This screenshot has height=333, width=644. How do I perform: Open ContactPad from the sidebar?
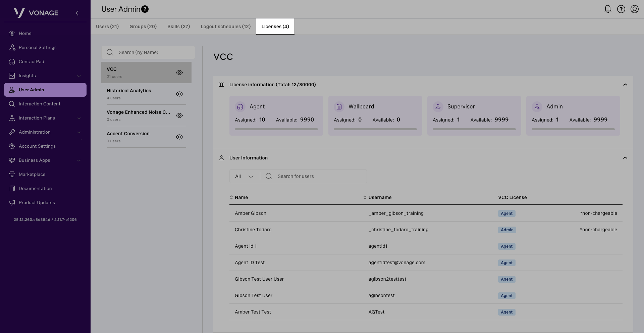click(x=31, y=61)
